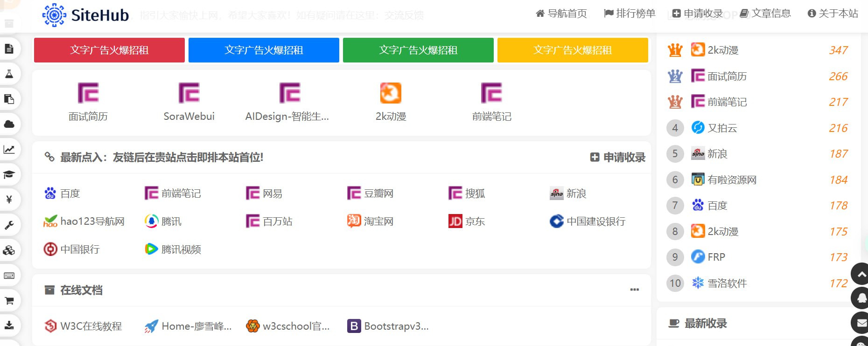
Task: Open 文章信息 in top menu
Action: pos(765,14)
